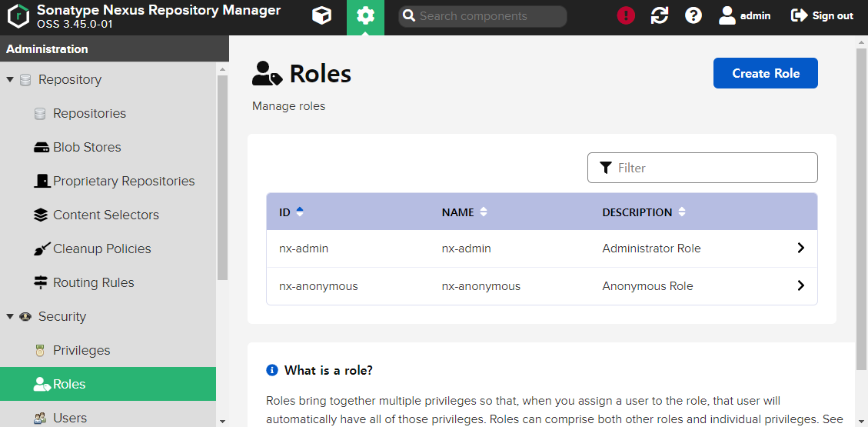Focus the roles Filter field
The width and height of the screenshot is (868, 427).
pyautogui.click(x=703, y=168)
